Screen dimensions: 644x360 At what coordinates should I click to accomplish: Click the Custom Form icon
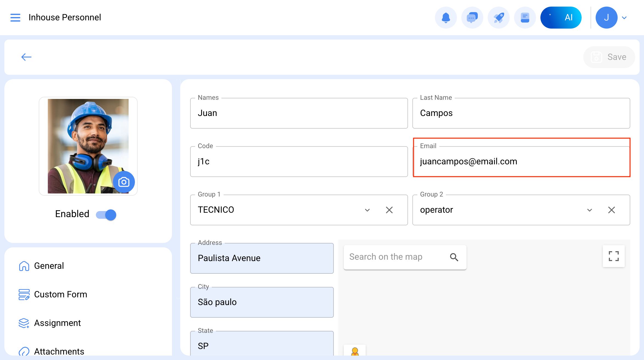[x=24, y=294]
